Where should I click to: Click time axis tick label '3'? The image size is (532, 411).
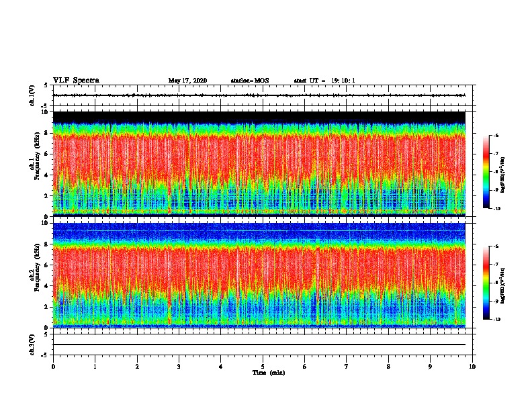pos(179,367)
